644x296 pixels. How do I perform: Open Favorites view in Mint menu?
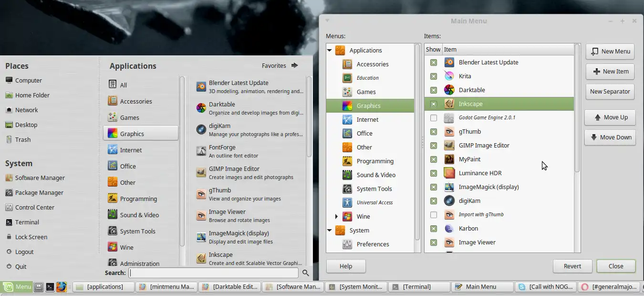(x=280, y=65)
